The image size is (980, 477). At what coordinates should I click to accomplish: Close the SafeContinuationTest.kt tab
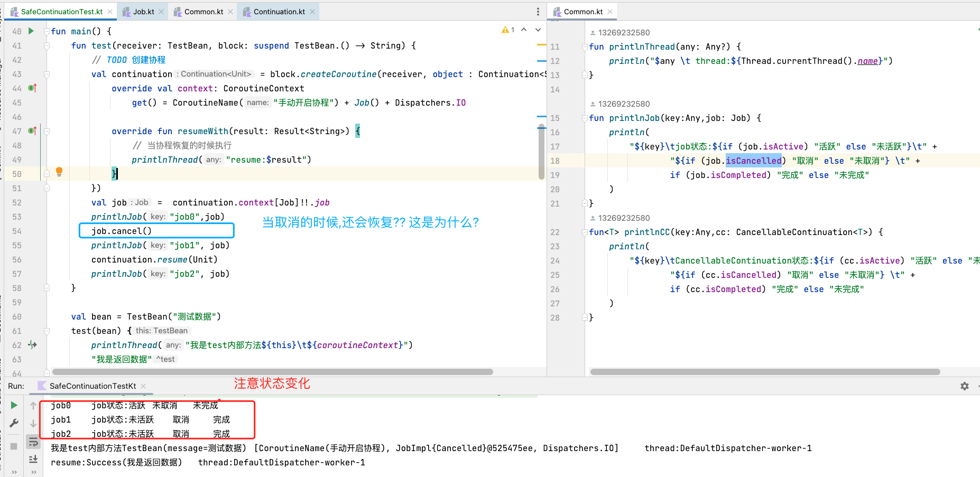tap(109, 12)
